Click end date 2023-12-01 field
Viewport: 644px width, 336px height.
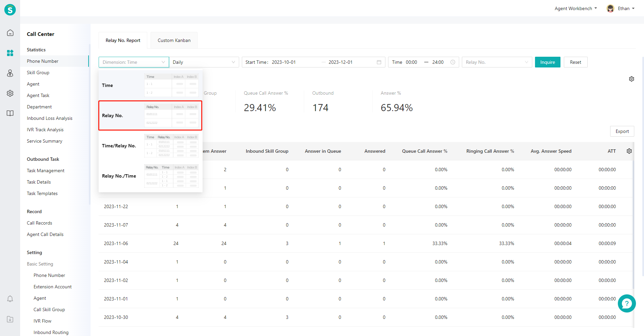coord(340,62)
